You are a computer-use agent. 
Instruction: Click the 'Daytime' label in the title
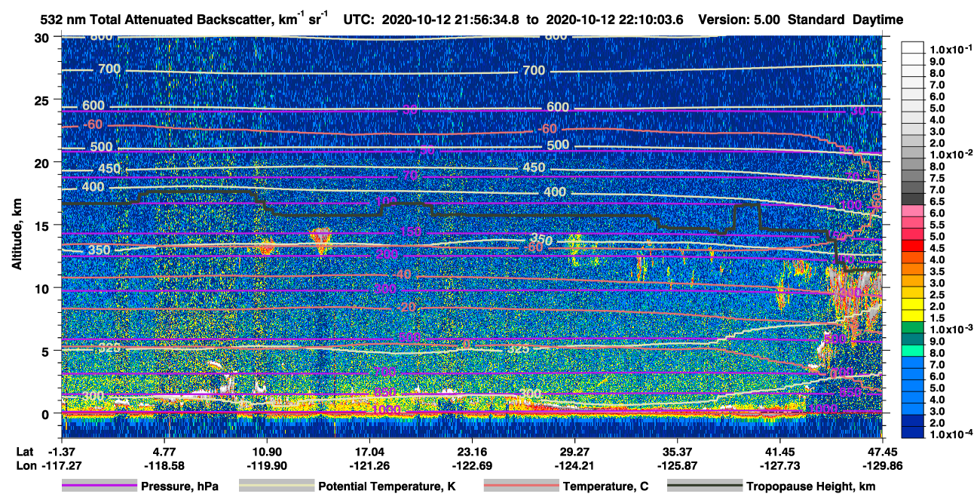(x=878, y=20)
